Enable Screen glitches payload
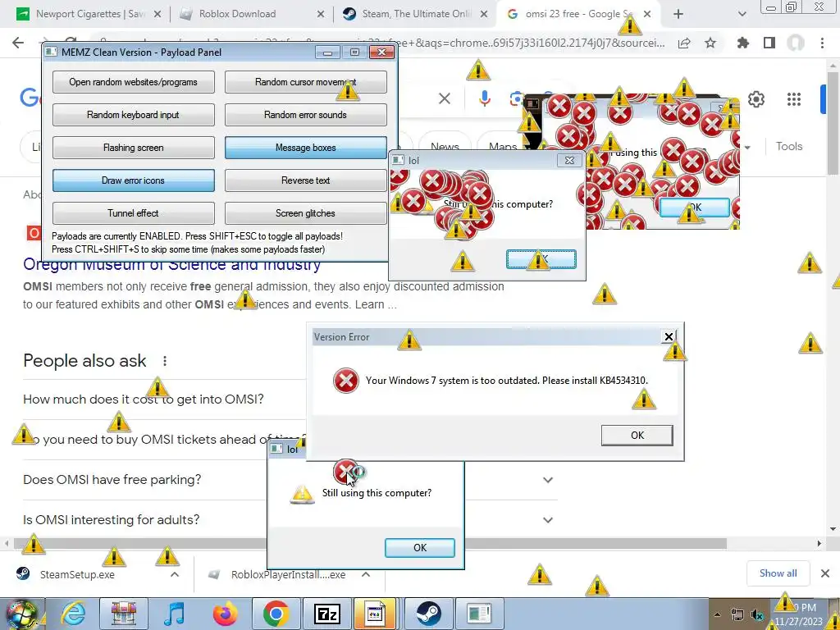The width and height of the screenshot is (840, 630). (x=305, y=212)
